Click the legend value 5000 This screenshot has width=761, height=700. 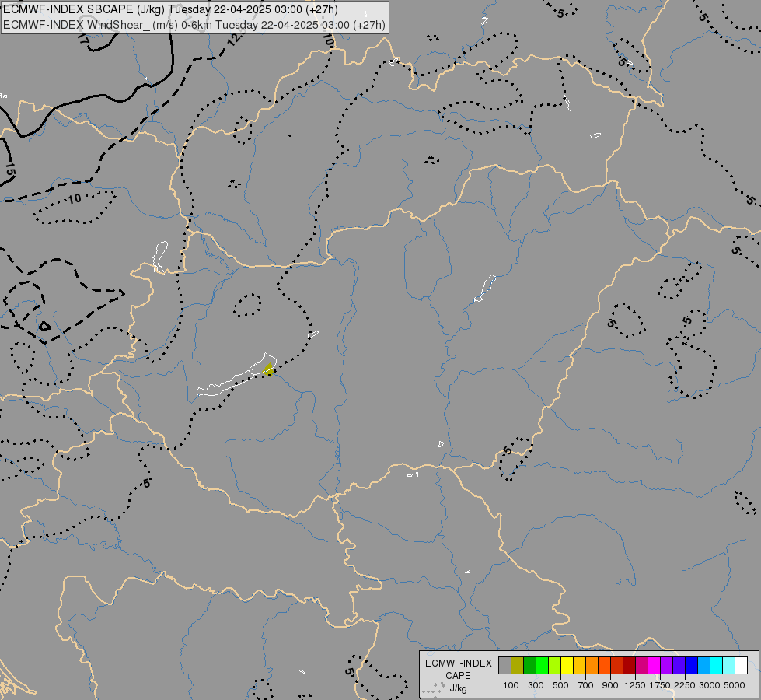735,685
